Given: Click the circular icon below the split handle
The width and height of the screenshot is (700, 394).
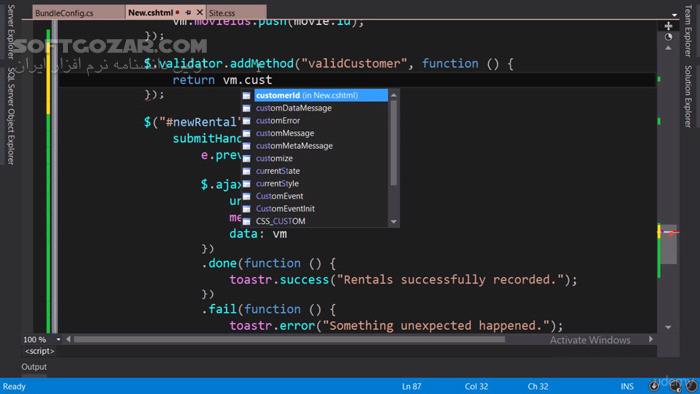Looking at the screenshot, I should [x=668, y=37].
